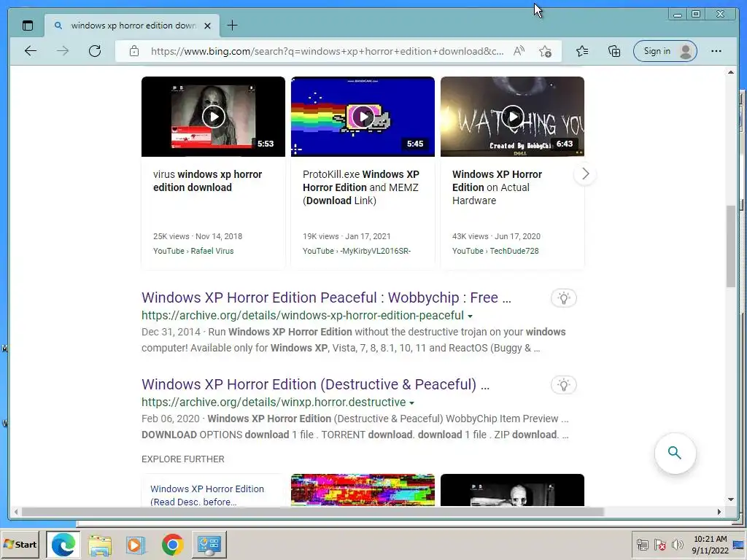This screenshot has width=747, height=560.
Task: Play the Rafael Virus video thumbnail
Action: point(214,117)
